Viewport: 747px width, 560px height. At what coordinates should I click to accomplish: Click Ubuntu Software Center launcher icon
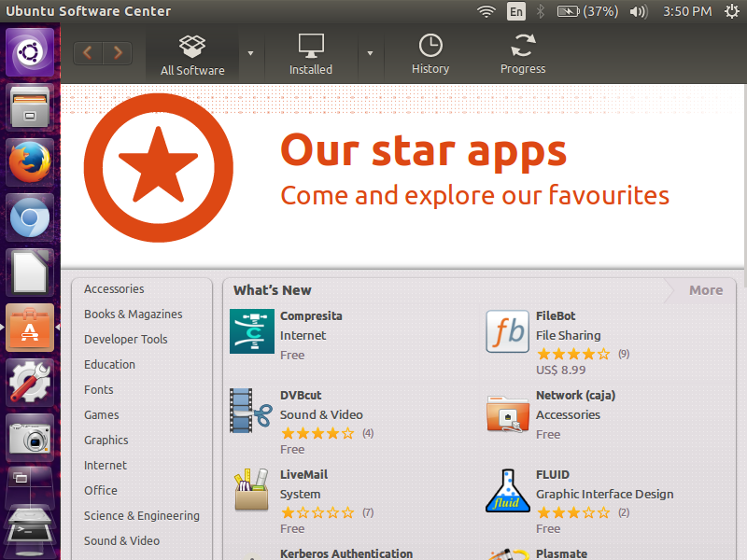[30, 328]
